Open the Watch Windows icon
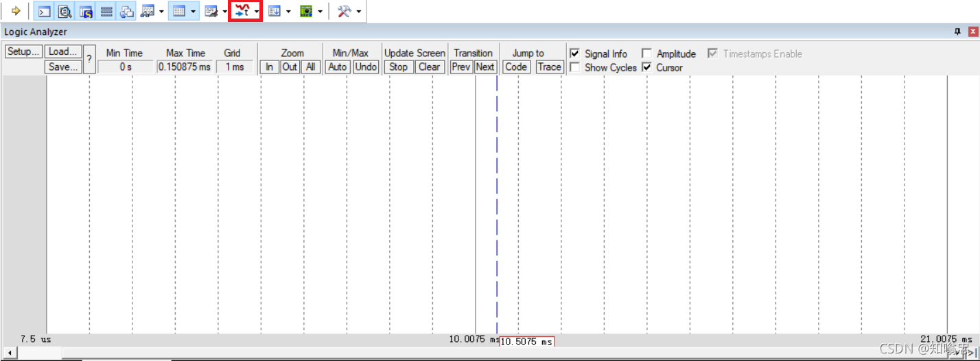 tap(148, 11)
